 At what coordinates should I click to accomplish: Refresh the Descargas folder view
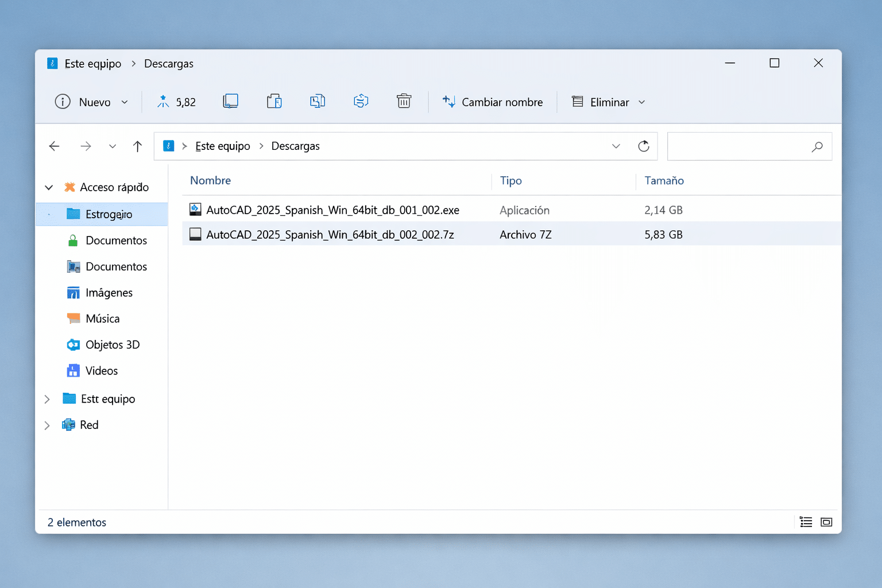click(x=643, y=146)
